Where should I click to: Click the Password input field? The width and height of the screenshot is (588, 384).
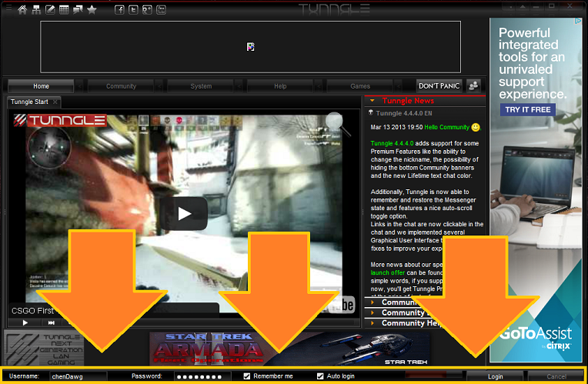click(x=202, y=376)
